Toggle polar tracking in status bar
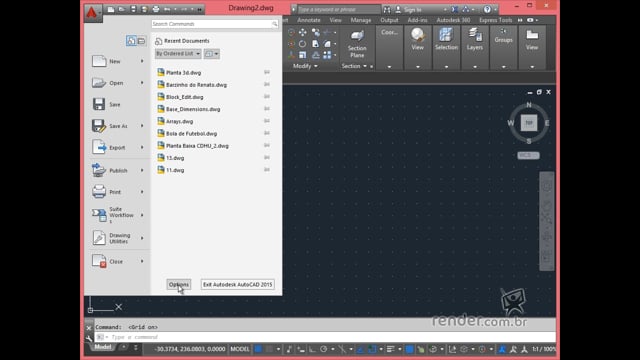 click(x=324, y=349)
